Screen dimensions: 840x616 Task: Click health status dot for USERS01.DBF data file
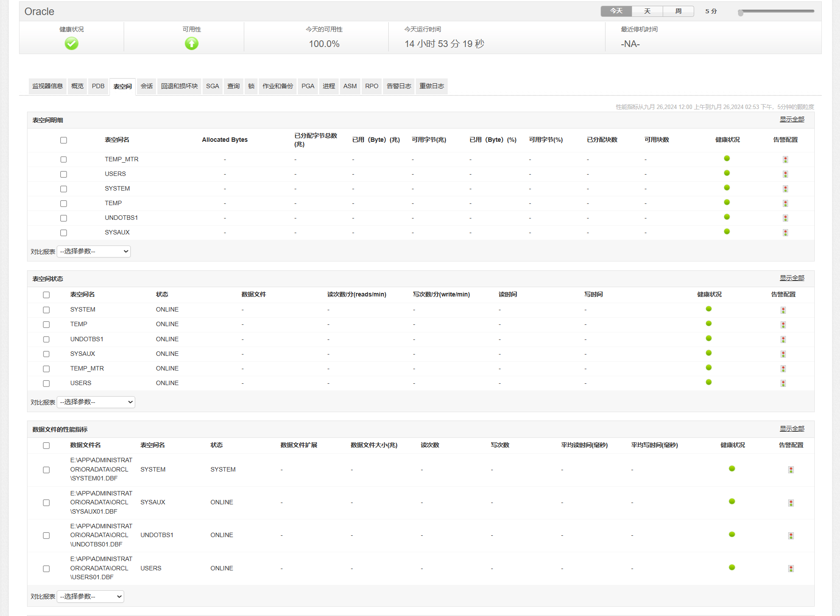point(732,567)
